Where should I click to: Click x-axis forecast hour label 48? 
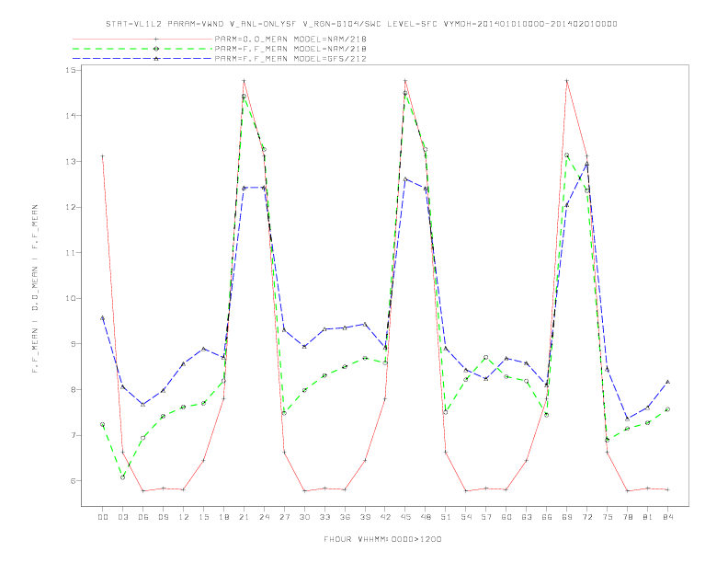tap(426, 517)
